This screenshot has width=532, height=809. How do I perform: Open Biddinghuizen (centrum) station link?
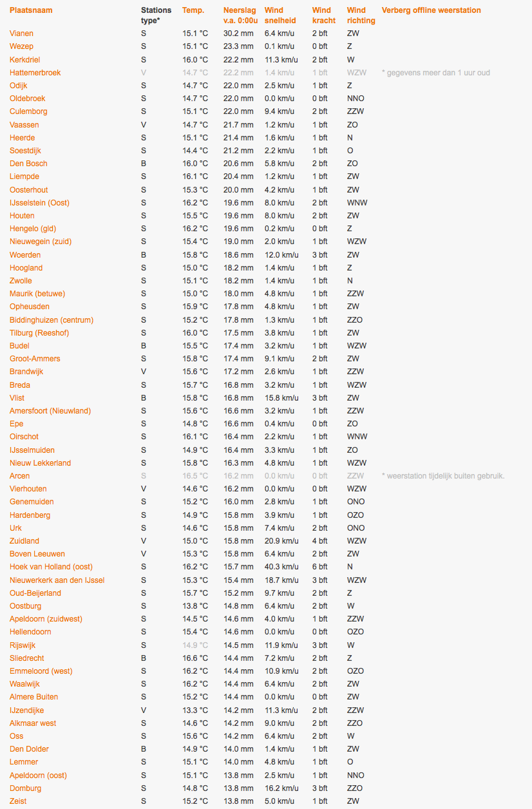point(52,320)
